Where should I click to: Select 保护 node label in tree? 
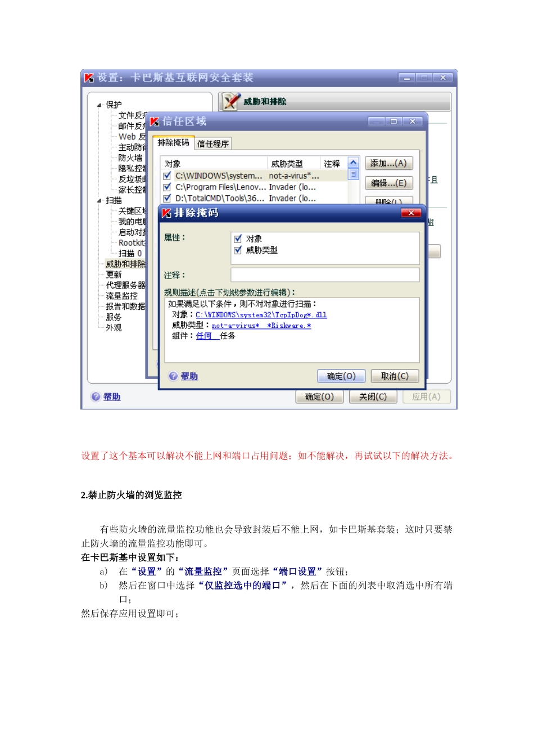(x=114, y=105)
